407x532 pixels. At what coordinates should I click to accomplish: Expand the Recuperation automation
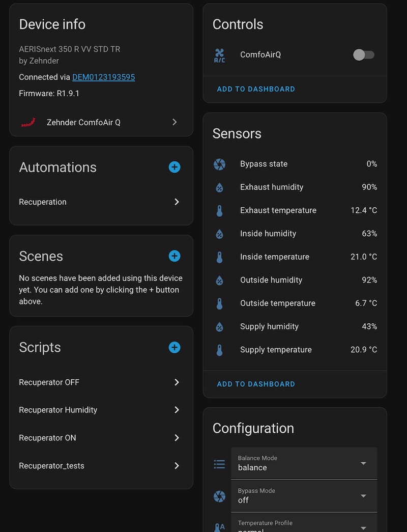tap(177, 202)
